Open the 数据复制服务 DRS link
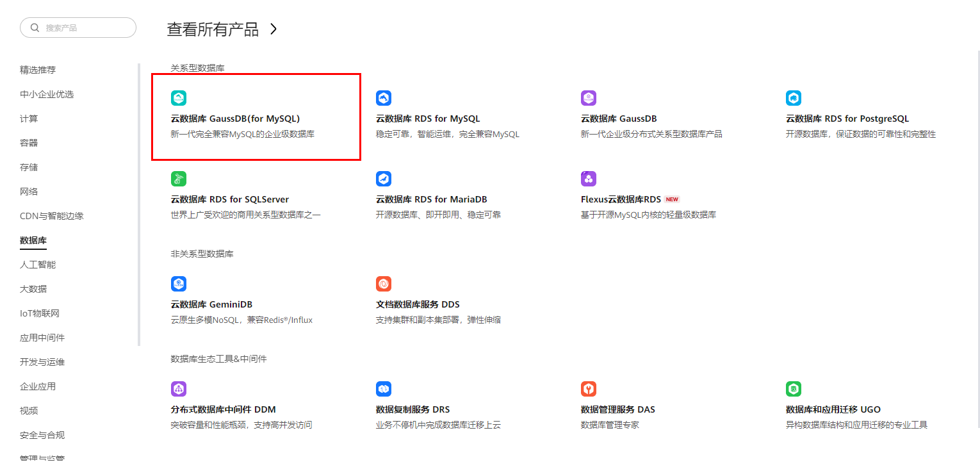The height and width of the screenshot is (469, 980). [413, 409]
